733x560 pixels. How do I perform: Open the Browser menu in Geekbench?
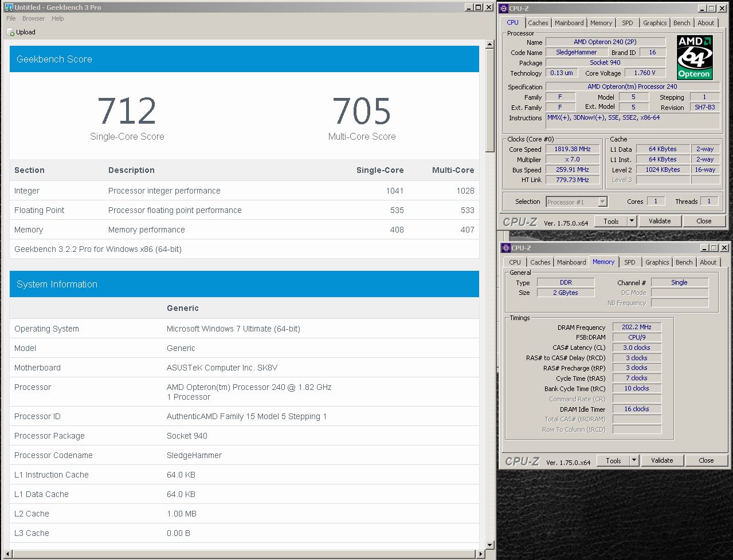pos(34,19)
